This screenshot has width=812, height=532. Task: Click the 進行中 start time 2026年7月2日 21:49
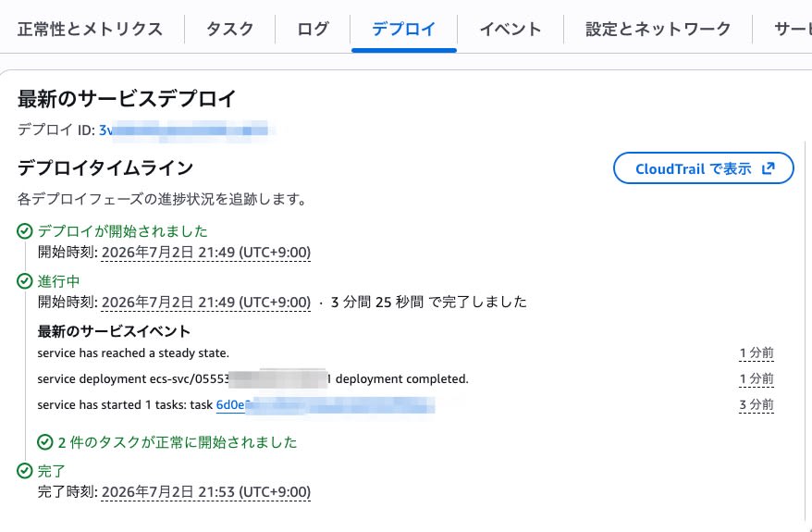coord(206,302)
